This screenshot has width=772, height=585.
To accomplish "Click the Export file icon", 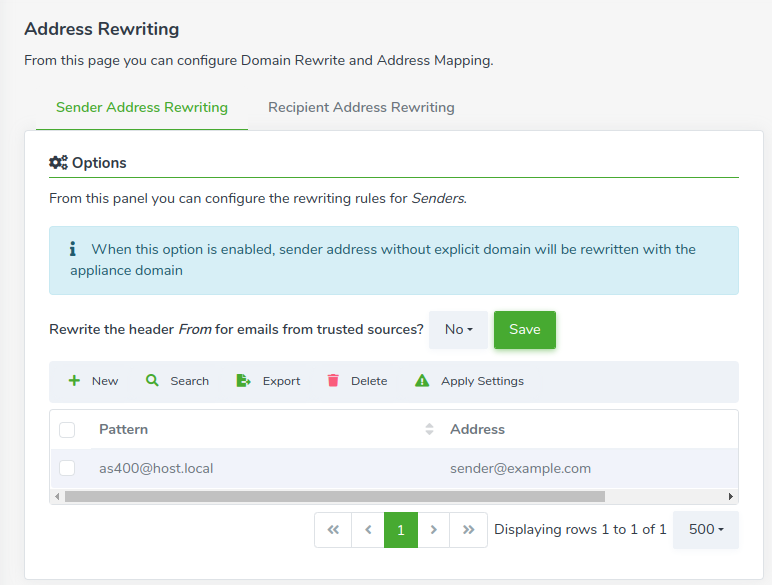I will [x=244, y=381].
